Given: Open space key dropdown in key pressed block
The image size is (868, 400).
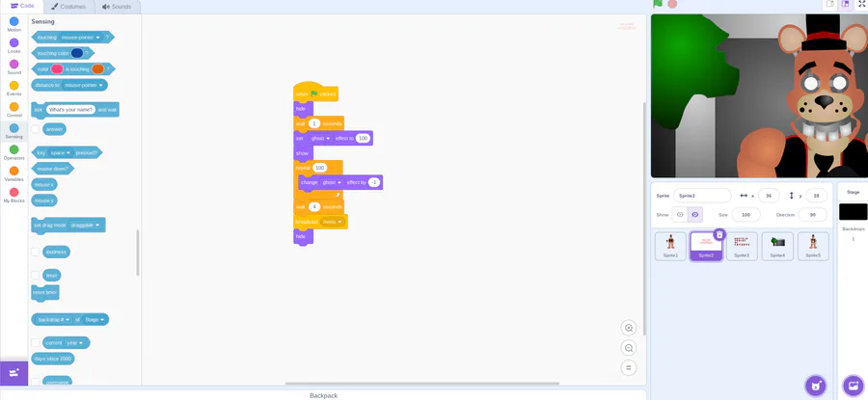Looking at the screenshot, I should pyautogui.click(x=61, y=152).
